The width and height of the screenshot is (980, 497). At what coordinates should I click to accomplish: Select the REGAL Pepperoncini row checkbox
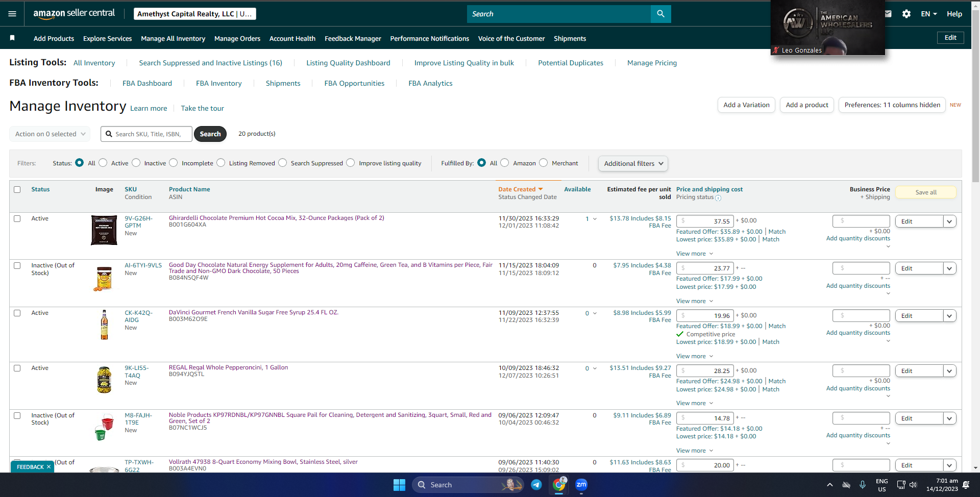click(x=17, y=368)
